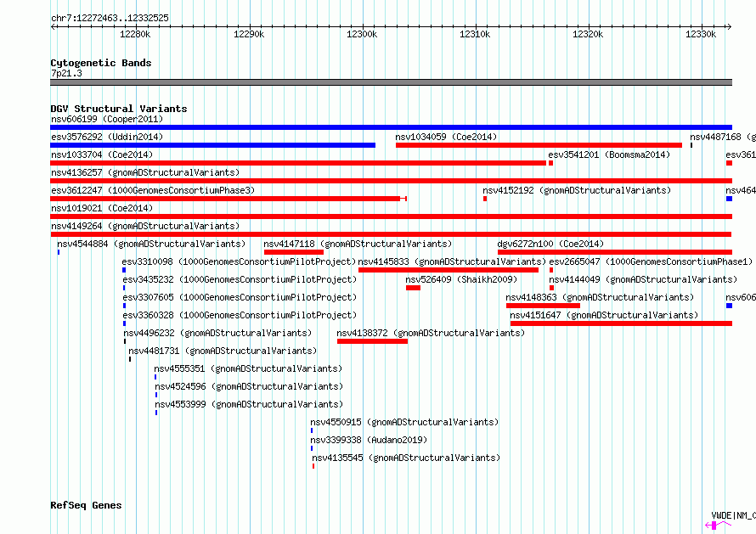Click the red dgv6272n100 variant bar

615,252
